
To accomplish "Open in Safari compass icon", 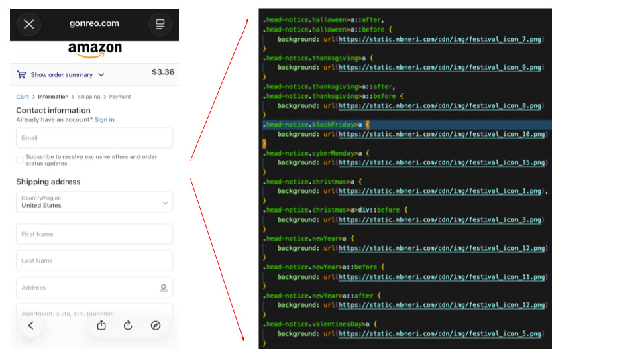I will pyautogui.click(x=155, y=326).
